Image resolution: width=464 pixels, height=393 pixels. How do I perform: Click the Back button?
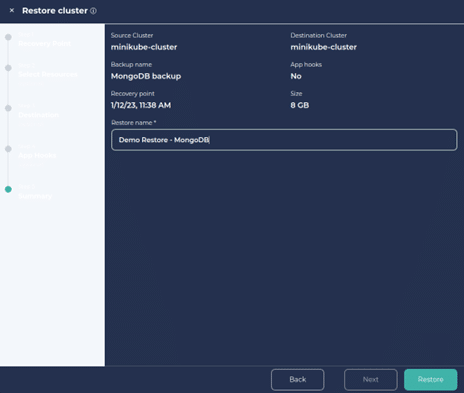coord(297,379)
